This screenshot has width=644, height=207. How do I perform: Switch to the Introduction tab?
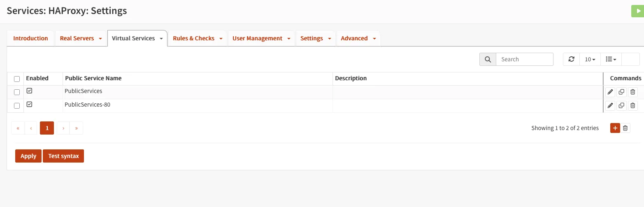click(30, 38)
